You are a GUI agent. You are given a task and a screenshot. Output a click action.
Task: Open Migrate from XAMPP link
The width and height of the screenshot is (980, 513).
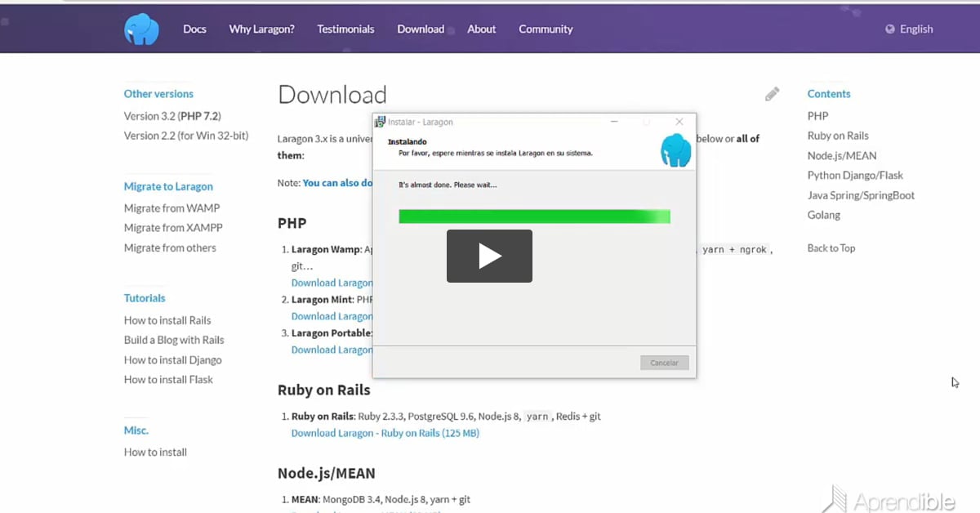tap(173, 228)
